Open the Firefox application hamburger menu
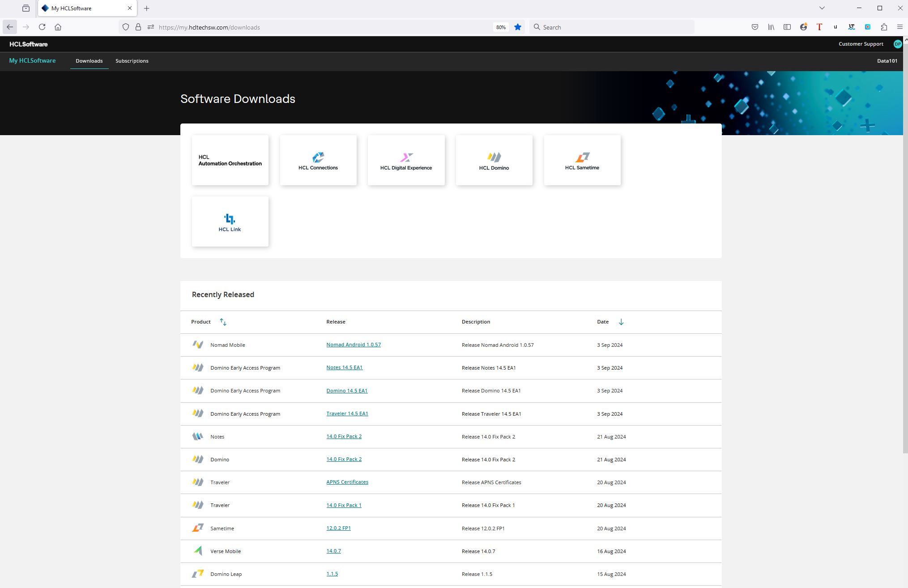 click(899, 27)
